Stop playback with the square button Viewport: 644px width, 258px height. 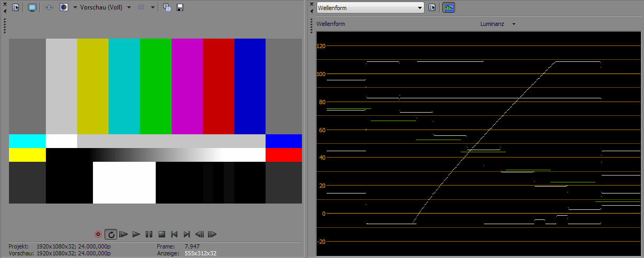(162, 234)
